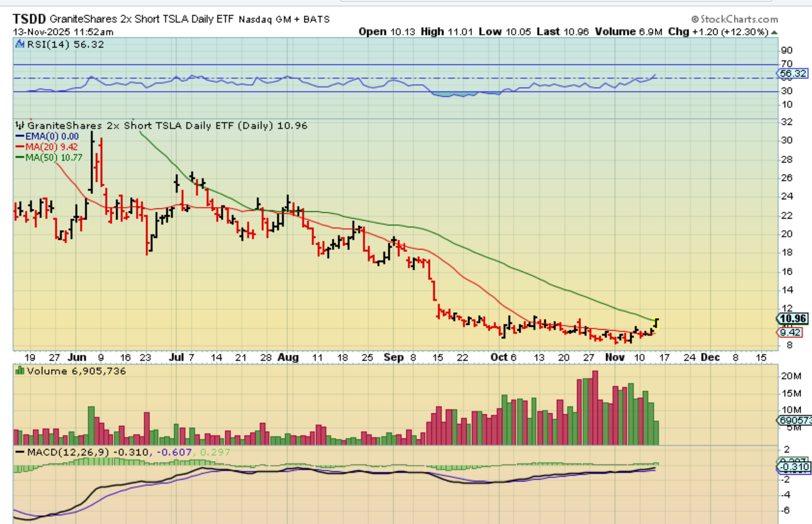
Task: Click the blue EMA(0) legend dash
Action: coord(19,136)
